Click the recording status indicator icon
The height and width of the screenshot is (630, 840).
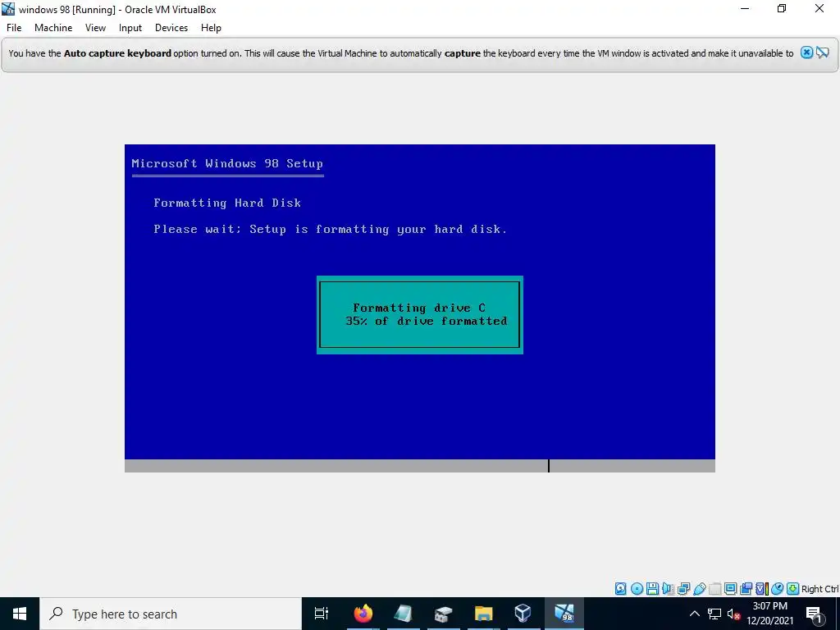pyautogui.click(x=746, y=589)
